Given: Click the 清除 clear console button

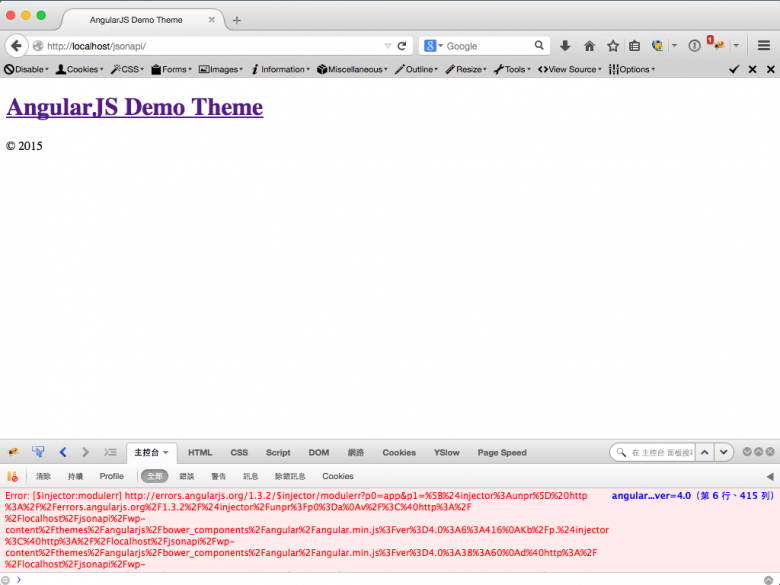Looking at the screenshot, I should [x=43, y=477].
